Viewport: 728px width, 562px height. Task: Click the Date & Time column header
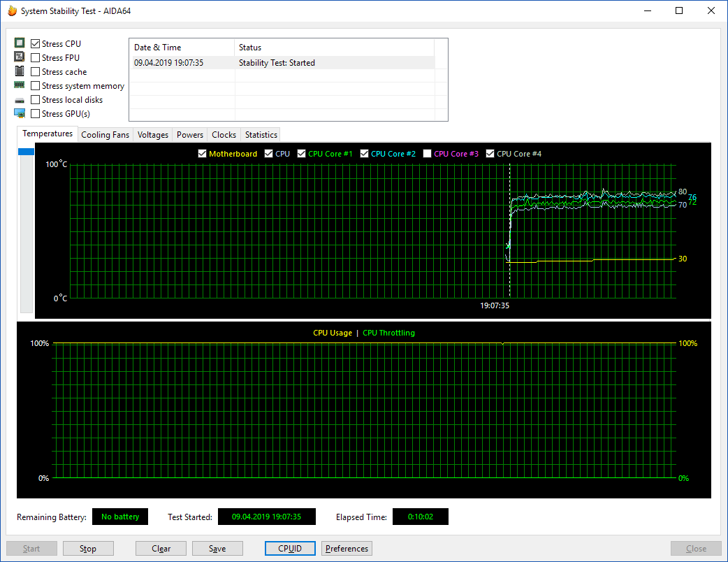click(x=182, y=48)
